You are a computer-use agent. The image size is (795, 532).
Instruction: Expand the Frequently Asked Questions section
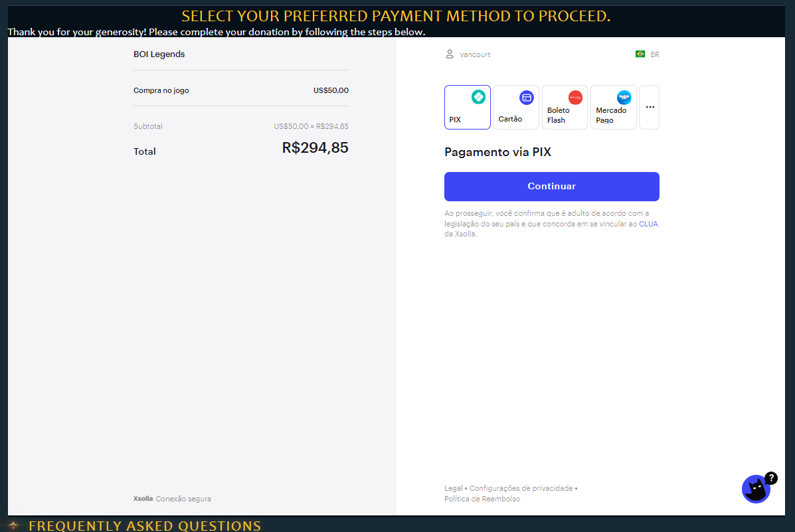145,525
